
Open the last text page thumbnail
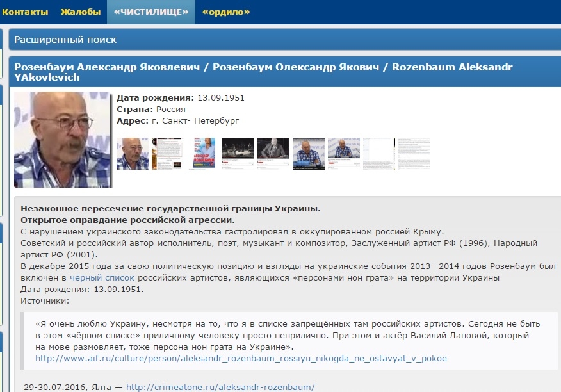click(414, 154)
